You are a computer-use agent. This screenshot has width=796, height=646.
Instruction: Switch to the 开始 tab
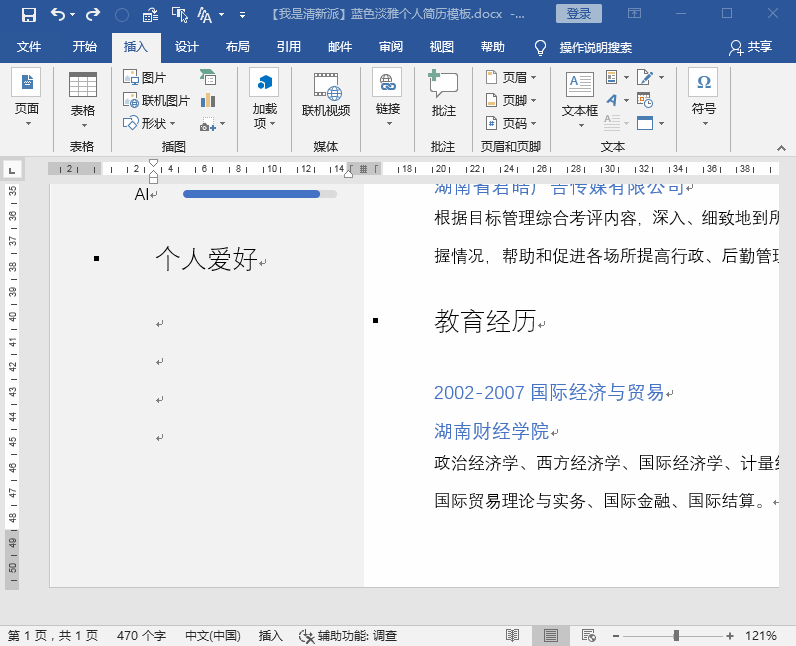click(84, 47)
